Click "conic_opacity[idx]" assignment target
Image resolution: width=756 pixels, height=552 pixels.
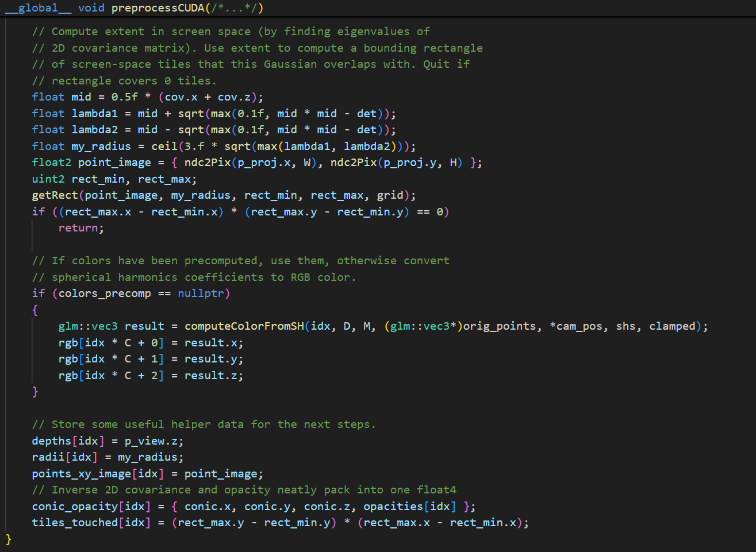point(91,507)
